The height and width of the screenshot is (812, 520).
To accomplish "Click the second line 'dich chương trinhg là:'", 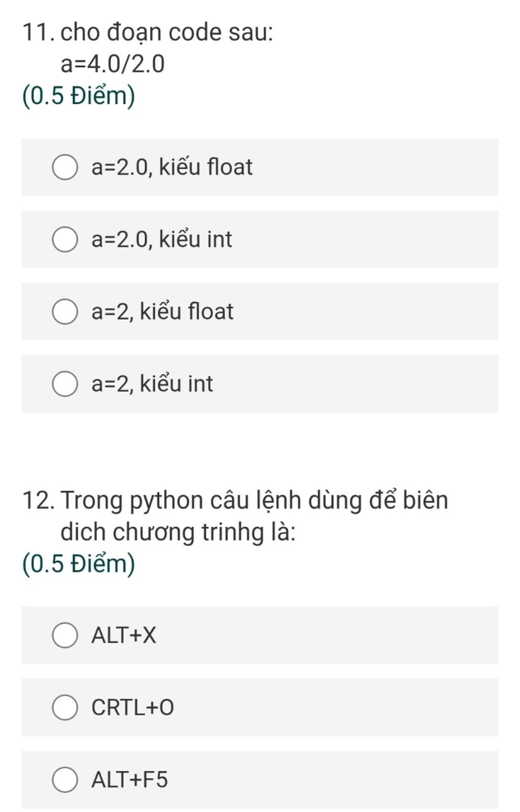I will 178,532.
